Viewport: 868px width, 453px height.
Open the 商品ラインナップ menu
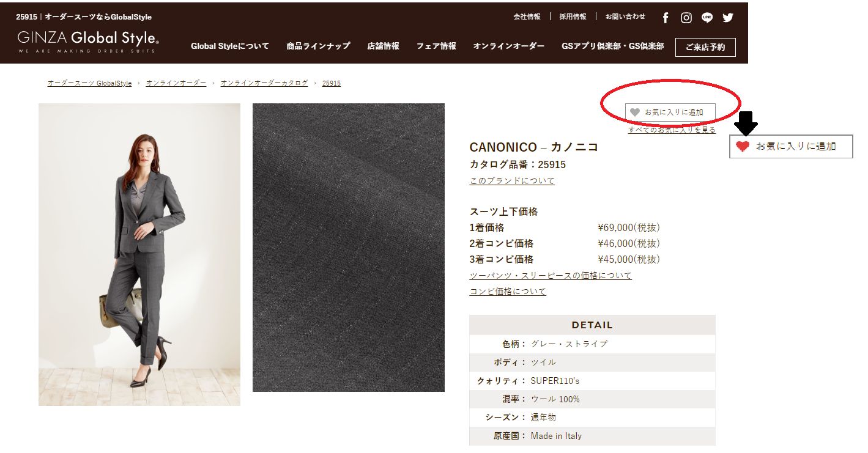[x=318, y=46]
